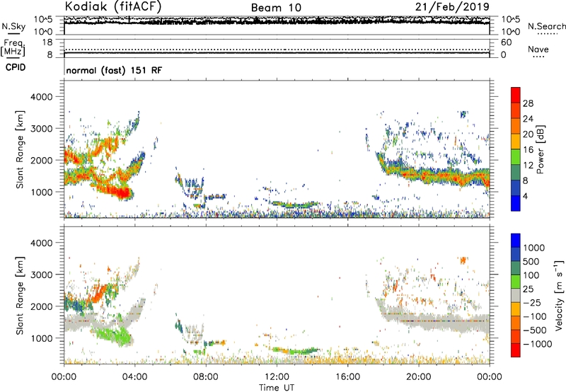Click the 1000 range tick in Velocity panel
Viewport: 566px width, 392px height.
[x=42, y=338]
